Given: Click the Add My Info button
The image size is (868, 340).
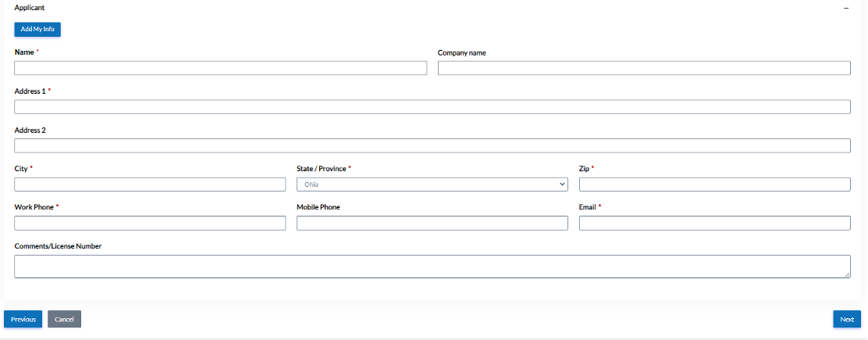Looking at the screenshot, I should [37, 30].
